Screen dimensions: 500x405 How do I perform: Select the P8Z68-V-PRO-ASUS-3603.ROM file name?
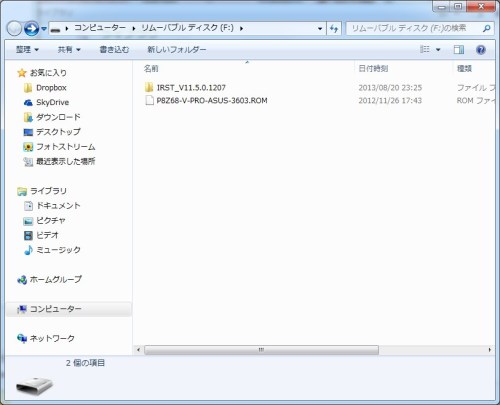click(212, 100)
